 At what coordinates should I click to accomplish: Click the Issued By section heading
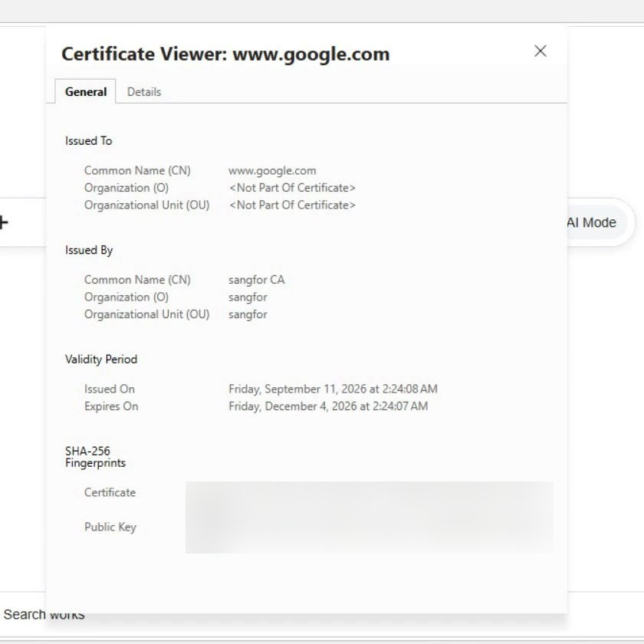[x=89, y=250]
